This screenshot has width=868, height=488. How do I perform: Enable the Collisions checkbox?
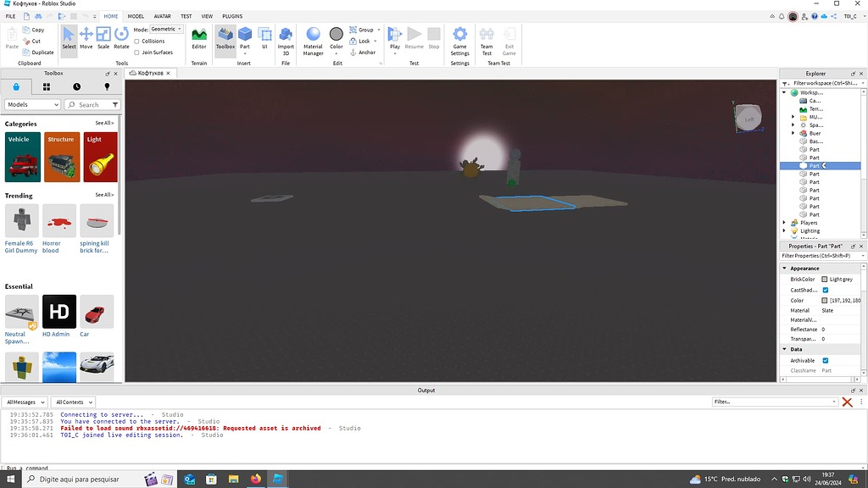137,41
